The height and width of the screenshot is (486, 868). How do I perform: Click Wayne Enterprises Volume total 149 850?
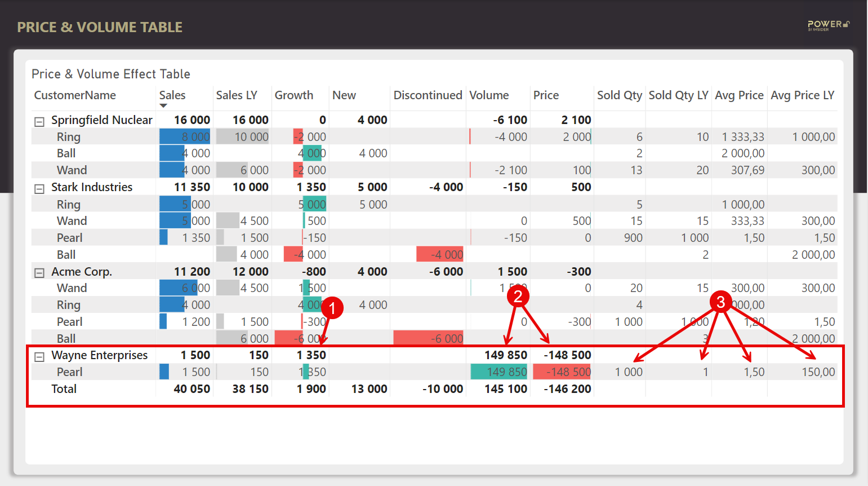(506, 355)
